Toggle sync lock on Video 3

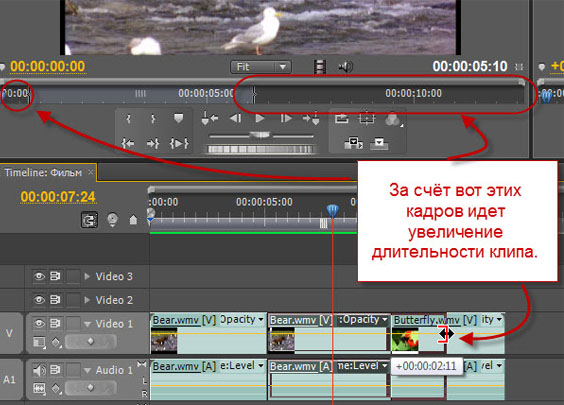click(x=55, y=276)
